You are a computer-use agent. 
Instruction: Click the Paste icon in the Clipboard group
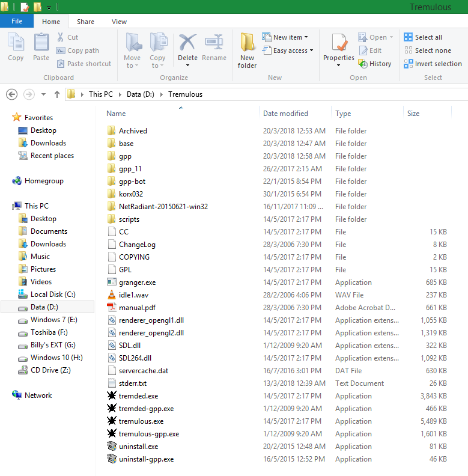coord(41,43)
